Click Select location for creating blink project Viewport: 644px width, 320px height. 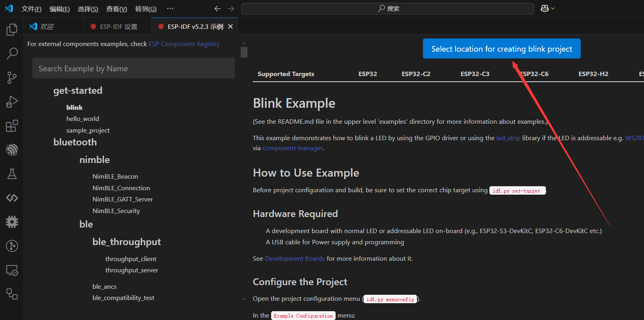coord(501,49)
